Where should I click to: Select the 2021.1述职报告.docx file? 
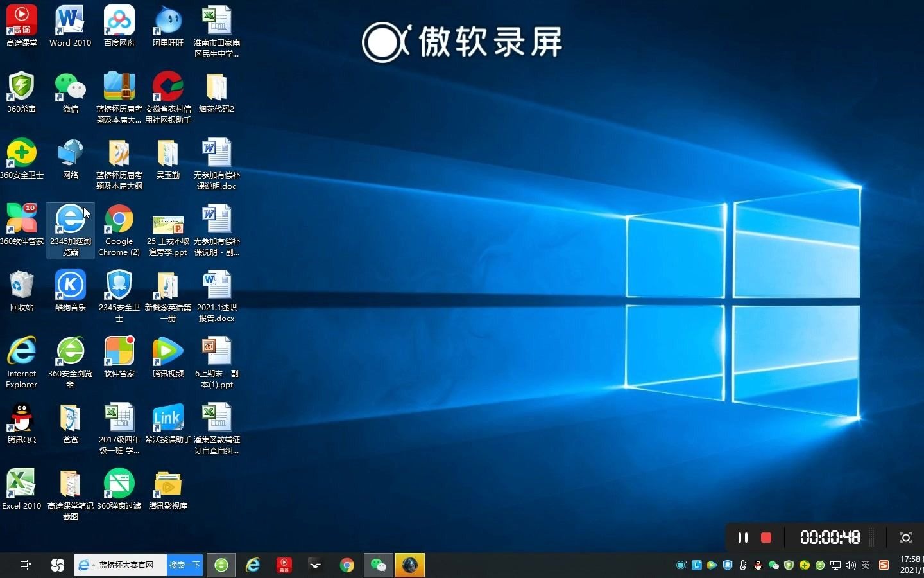(x=217, y=296)
